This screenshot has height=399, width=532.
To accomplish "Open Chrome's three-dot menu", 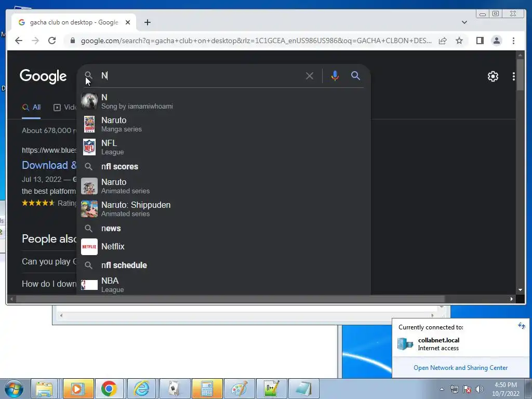I will [513, 41].
